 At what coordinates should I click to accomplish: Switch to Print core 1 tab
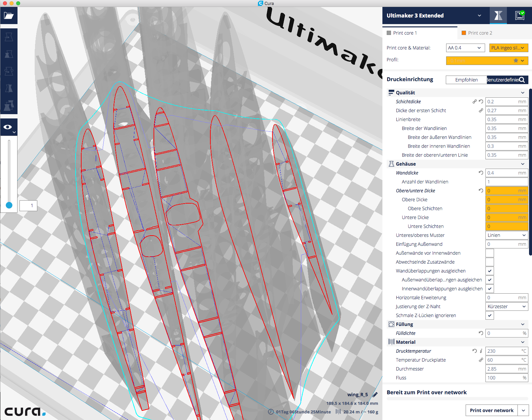420,33
